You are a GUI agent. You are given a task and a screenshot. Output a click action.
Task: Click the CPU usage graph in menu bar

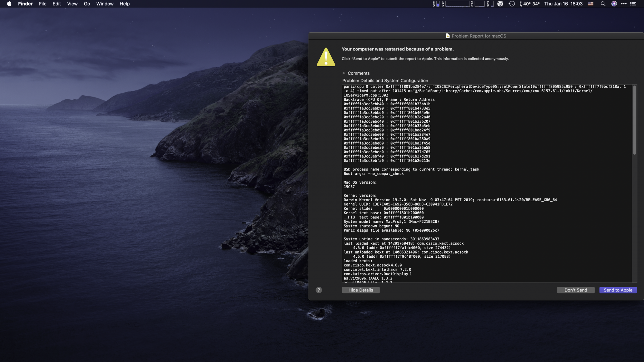(x=456, y=4)
